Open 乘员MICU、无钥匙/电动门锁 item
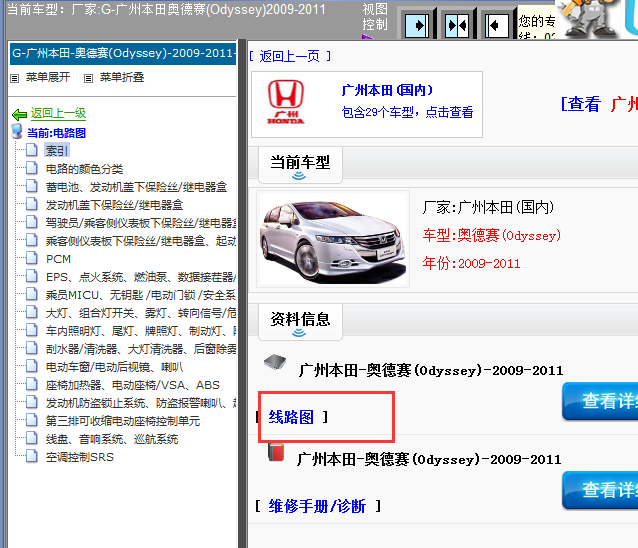This screenshot has height=548, width=638. click(x=141, y=295)
